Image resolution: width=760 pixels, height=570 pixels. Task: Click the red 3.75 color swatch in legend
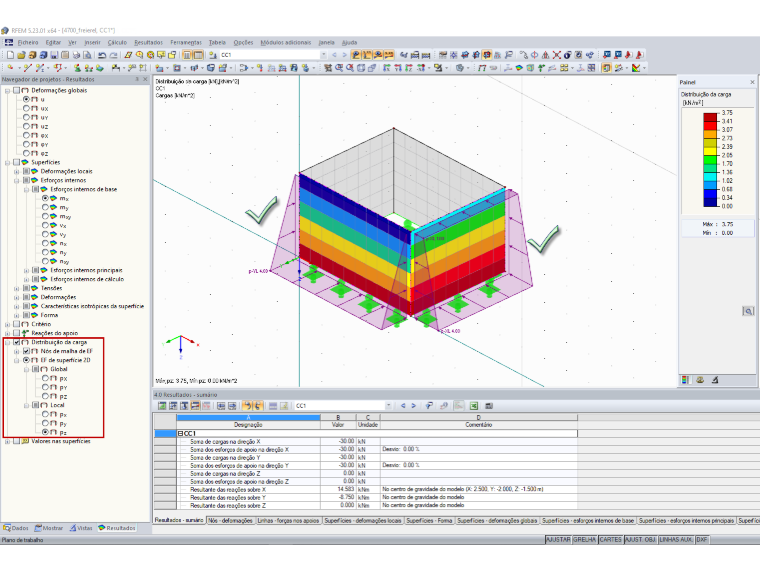(710, 117)
